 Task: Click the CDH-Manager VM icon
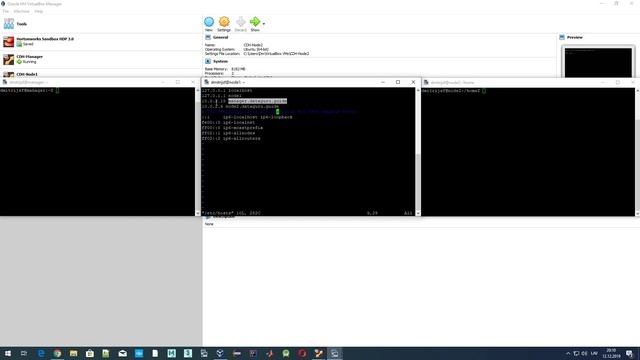click(9, 60)
